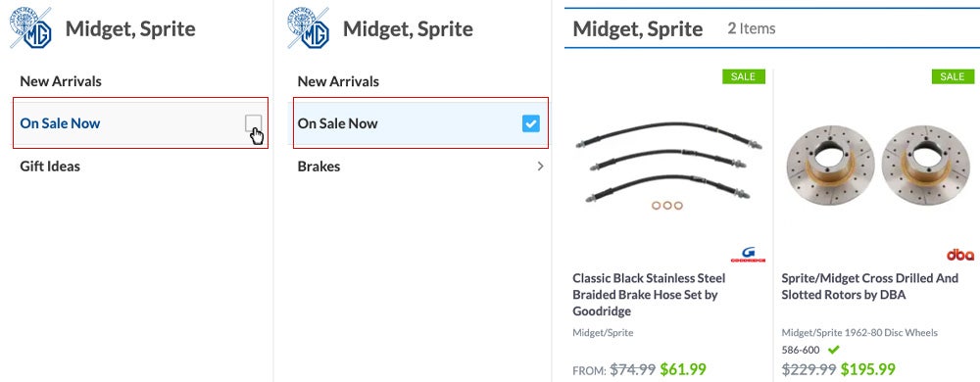Check the empty On Sale Now checkbox
This screenshot has width=980, height=382.
click(254, 123)
